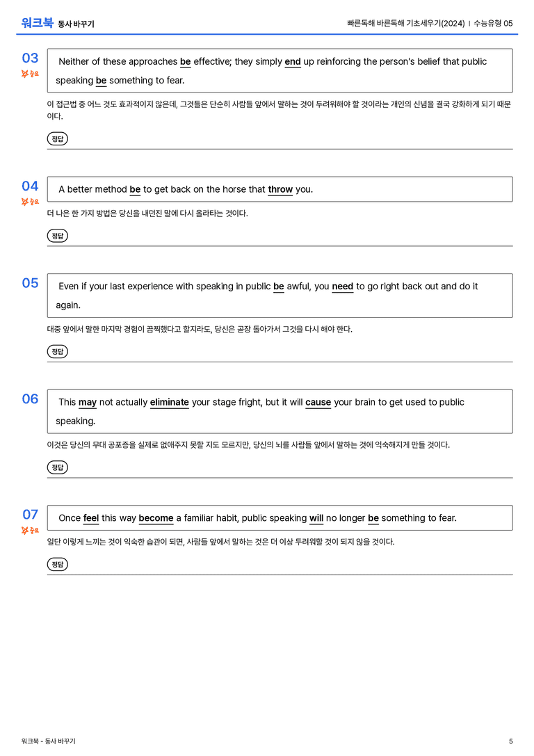Click question number 05
534x756 pixels.
[30, 283]
